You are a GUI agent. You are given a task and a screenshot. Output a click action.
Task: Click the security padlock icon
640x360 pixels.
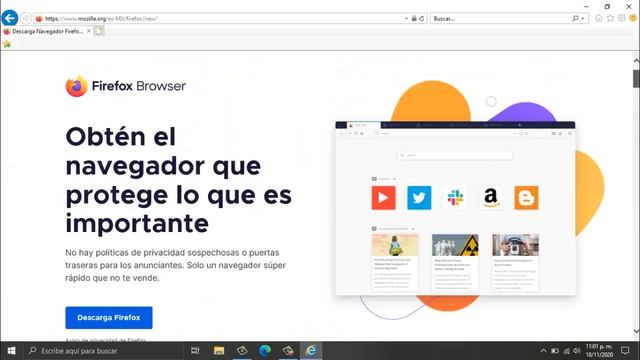(x=414, y=18)
